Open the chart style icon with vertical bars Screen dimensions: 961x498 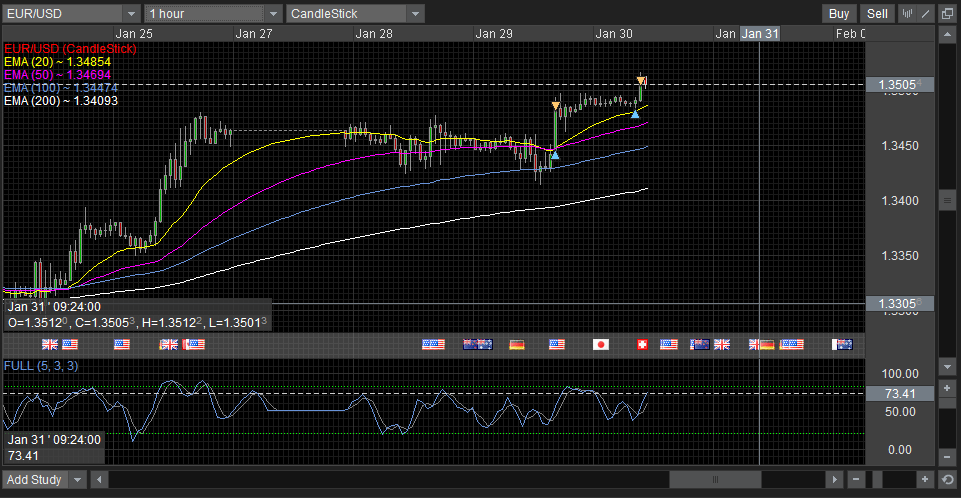point(908,13)
